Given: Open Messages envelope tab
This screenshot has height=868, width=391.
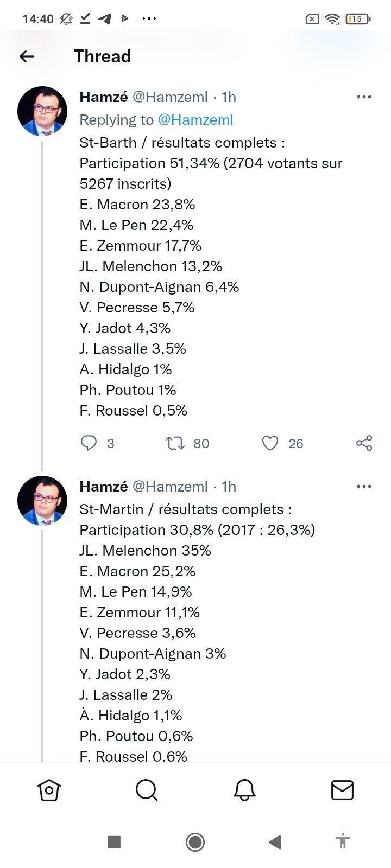Looking at the screenshot, I should coord(342,790).
